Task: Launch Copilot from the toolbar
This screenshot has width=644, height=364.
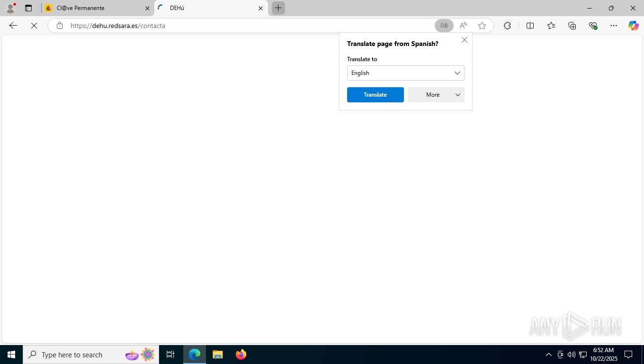Action: (634, 26)
